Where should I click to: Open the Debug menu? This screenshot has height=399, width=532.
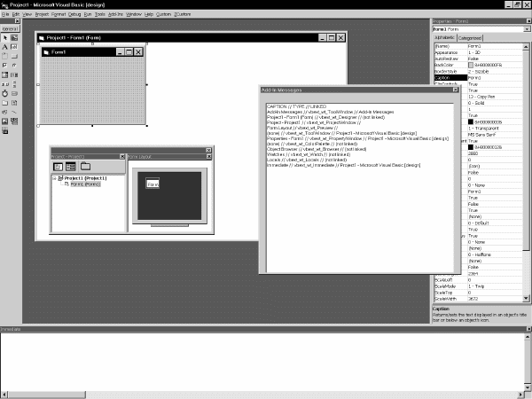click(74, 15)
